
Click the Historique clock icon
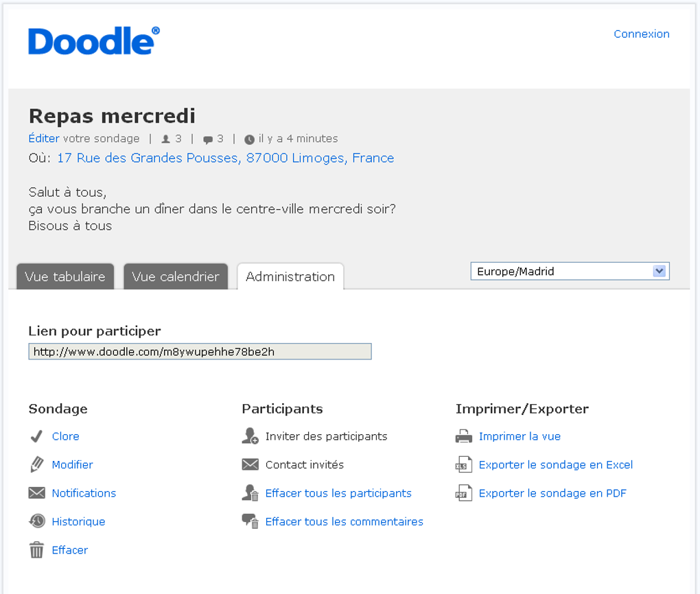[37, 521]
